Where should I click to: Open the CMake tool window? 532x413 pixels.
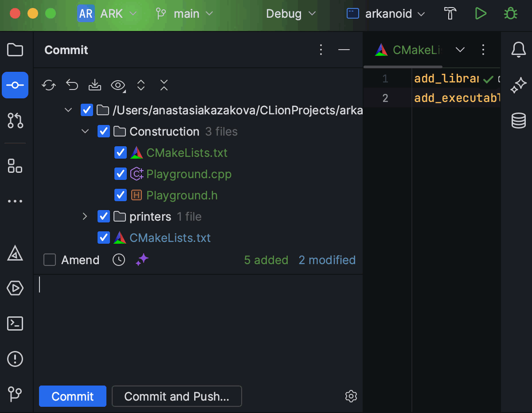[x=15, y=254]
